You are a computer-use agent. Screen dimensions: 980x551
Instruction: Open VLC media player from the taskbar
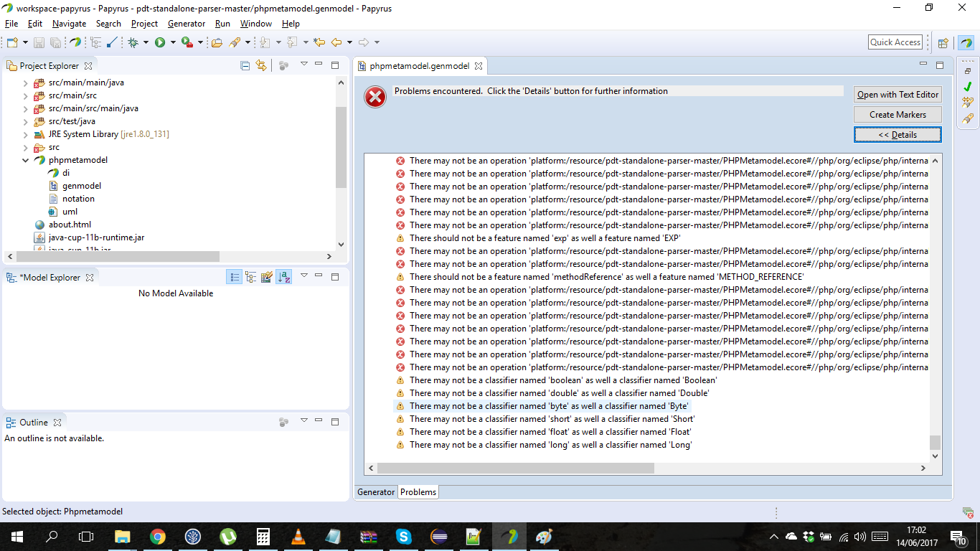(x=298, y=536)
